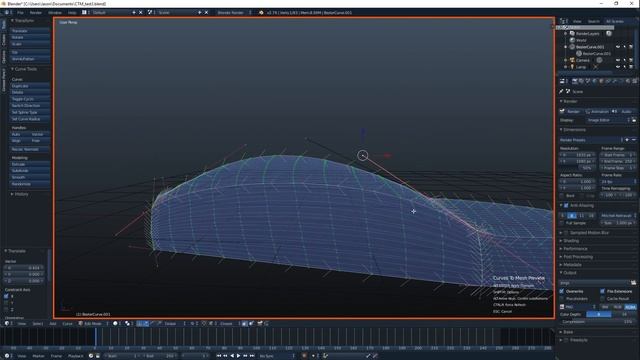The width and height of the screenshot is (640, 360).
Task: Open the Edit Mode selector dropdown
Action: pos(93,323)
